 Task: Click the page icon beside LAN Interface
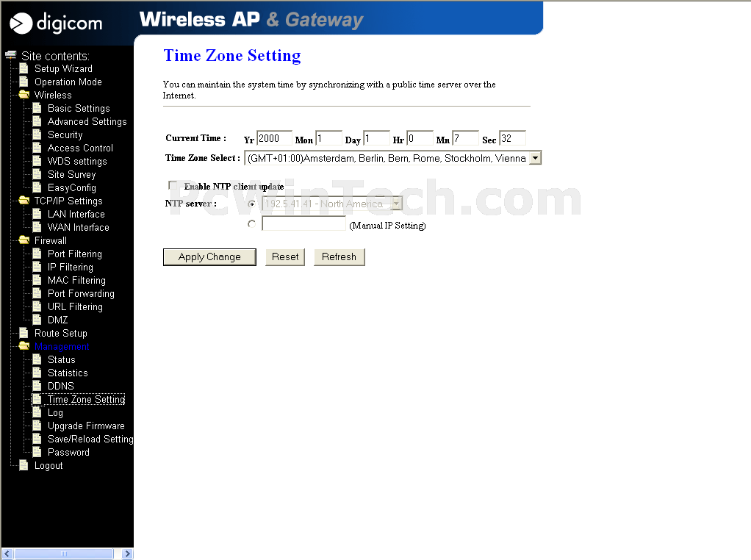click(x=37, y=214)
